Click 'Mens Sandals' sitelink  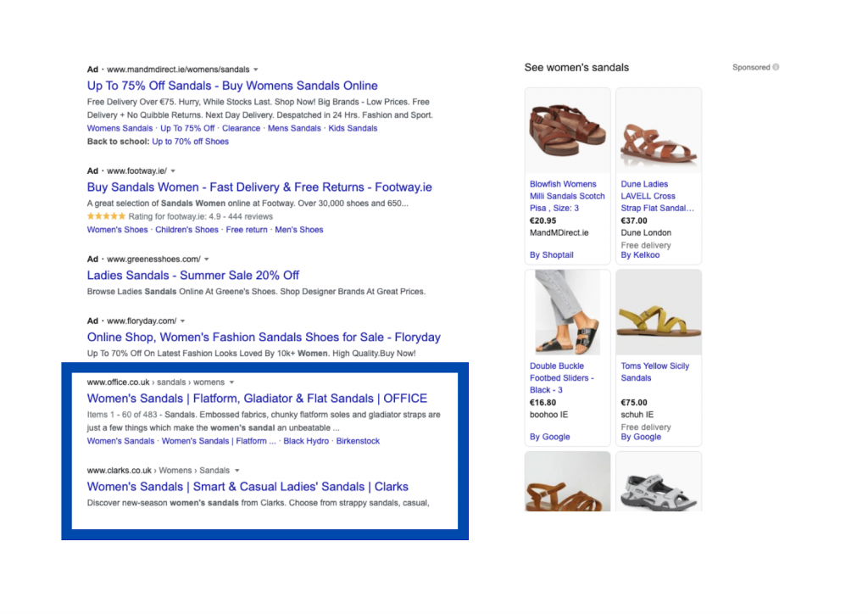294,128
